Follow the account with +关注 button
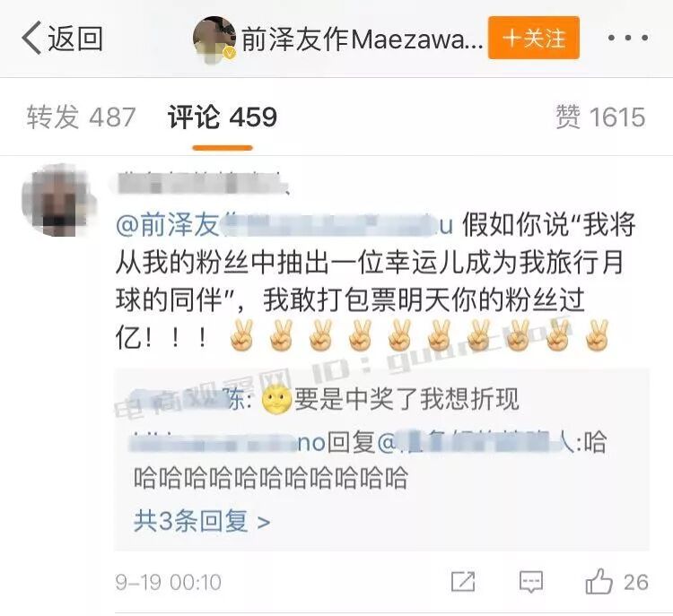The width and height of the screenshot is (673, 616). pos(534,38)
